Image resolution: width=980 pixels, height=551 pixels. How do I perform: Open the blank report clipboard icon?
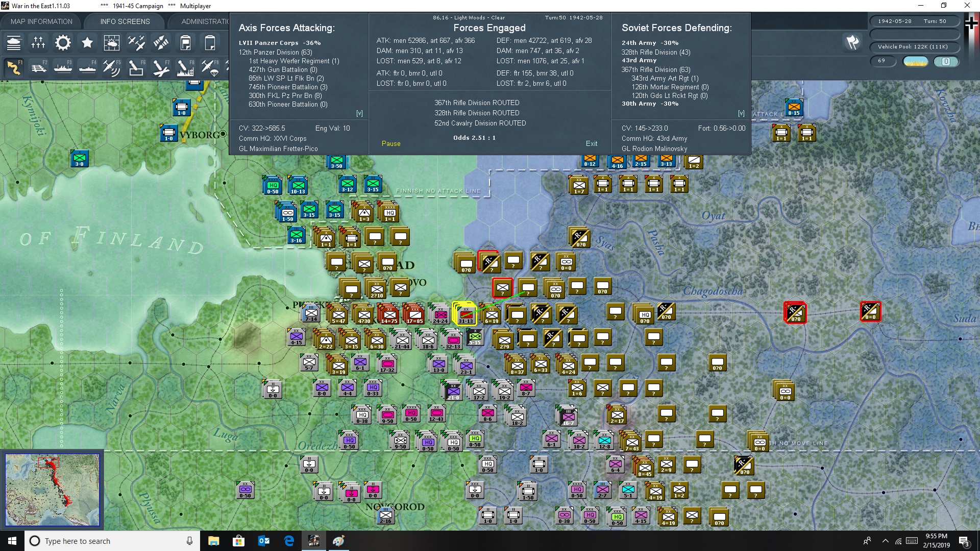pos(210,43)
